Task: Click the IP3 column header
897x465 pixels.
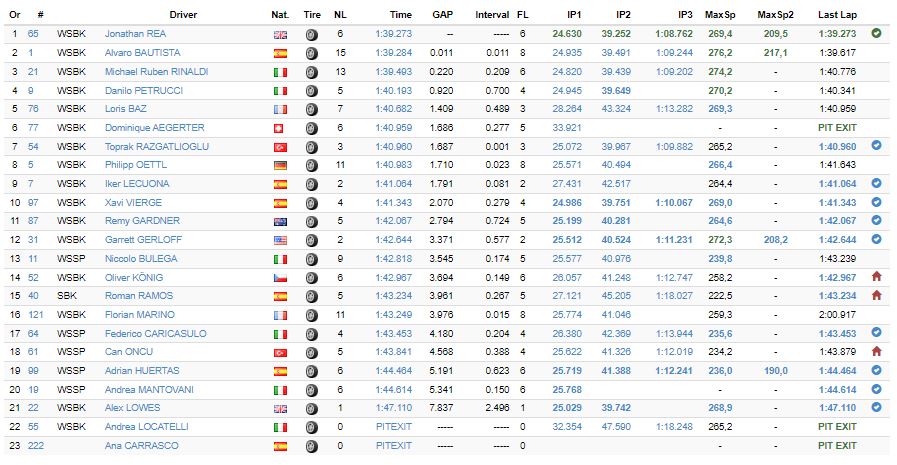Action: [685, 15]
